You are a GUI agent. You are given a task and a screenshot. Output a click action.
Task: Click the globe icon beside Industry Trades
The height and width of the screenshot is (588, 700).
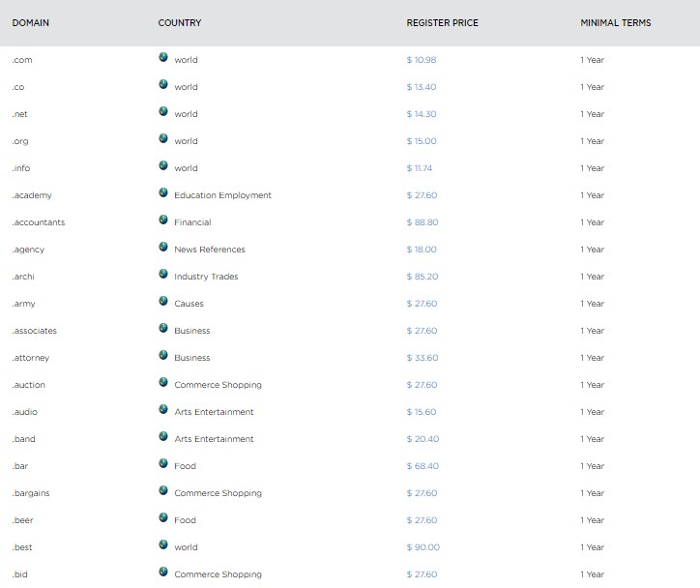[164, 275]
